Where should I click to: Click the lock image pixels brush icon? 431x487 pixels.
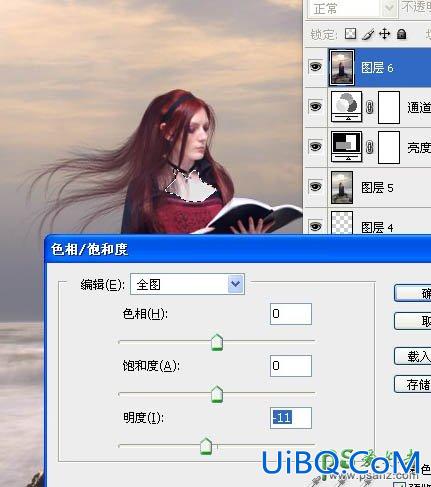point(368,34)
